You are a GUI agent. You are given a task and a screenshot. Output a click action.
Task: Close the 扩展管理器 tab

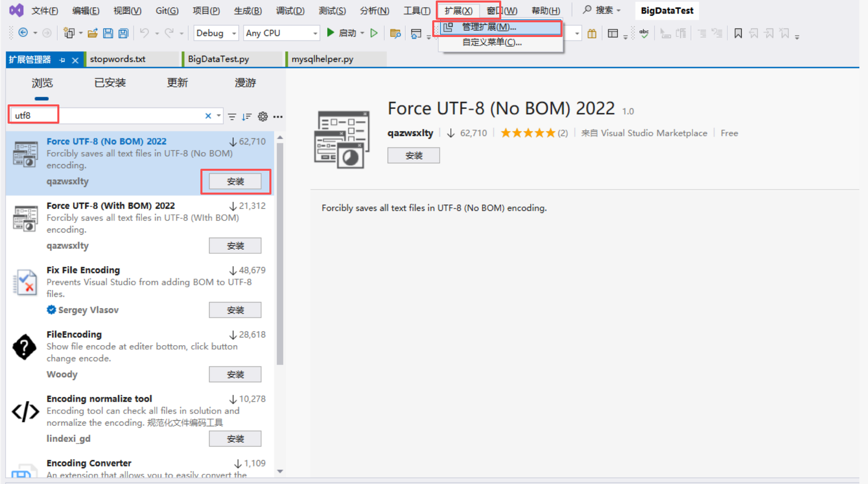75,60
